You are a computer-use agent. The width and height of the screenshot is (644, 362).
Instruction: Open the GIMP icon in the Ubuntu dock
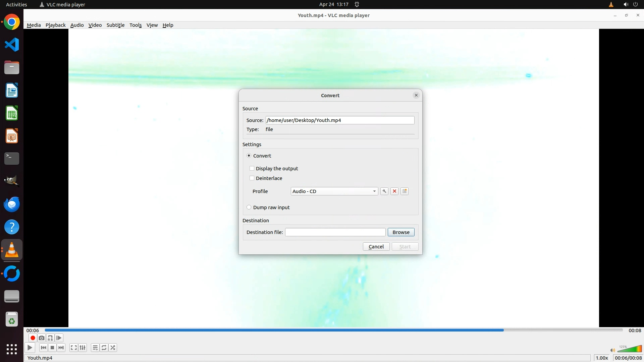(12, 181)
